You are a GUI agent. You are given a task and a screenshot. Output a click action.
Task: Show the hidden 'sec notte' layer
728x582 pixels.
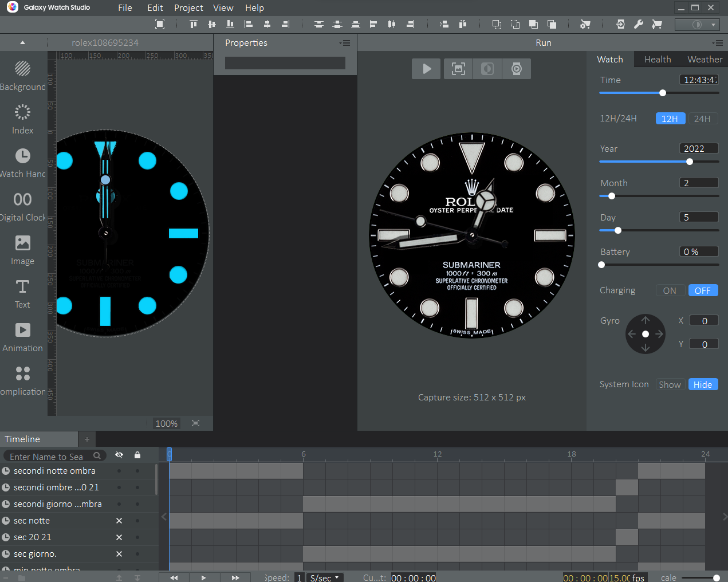click(119, 521)
